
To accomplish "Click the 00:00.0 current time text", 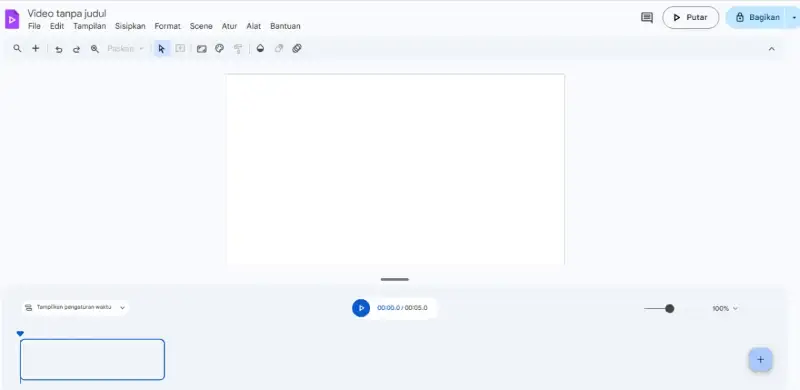I will click(x=388, y=308).
